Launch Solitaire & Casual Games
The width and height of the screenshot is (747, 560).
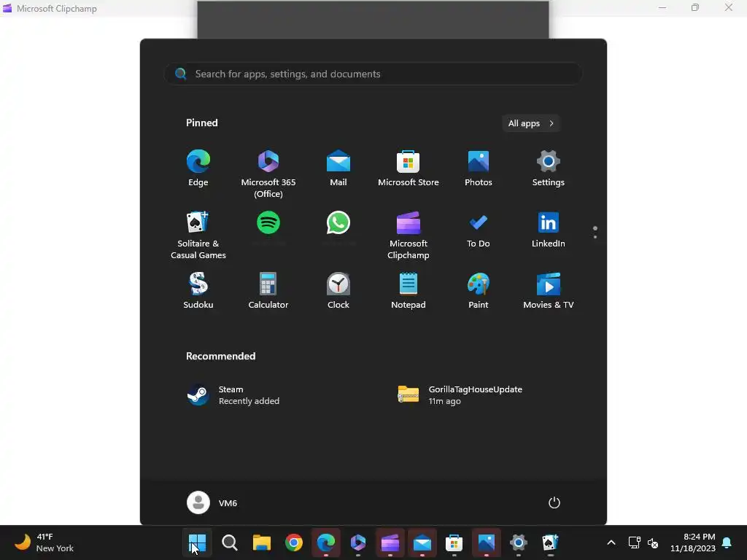[198, 236]
